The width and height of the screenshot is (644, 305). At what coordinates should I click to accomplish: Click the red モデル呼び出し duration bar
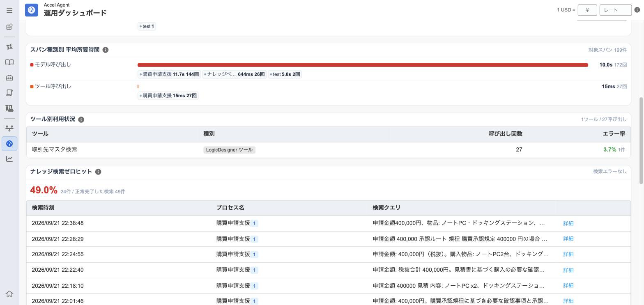[363, 65]
